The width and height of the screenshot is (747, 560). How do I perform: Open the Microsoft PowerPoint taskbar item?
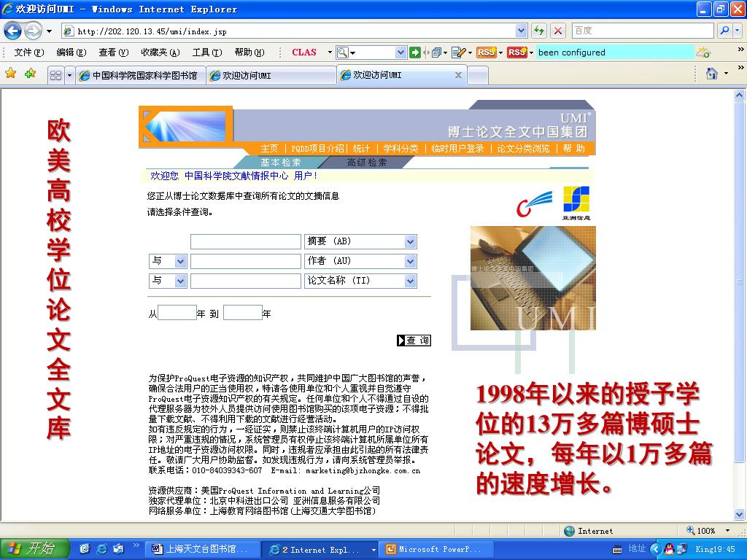pos(436,549)
